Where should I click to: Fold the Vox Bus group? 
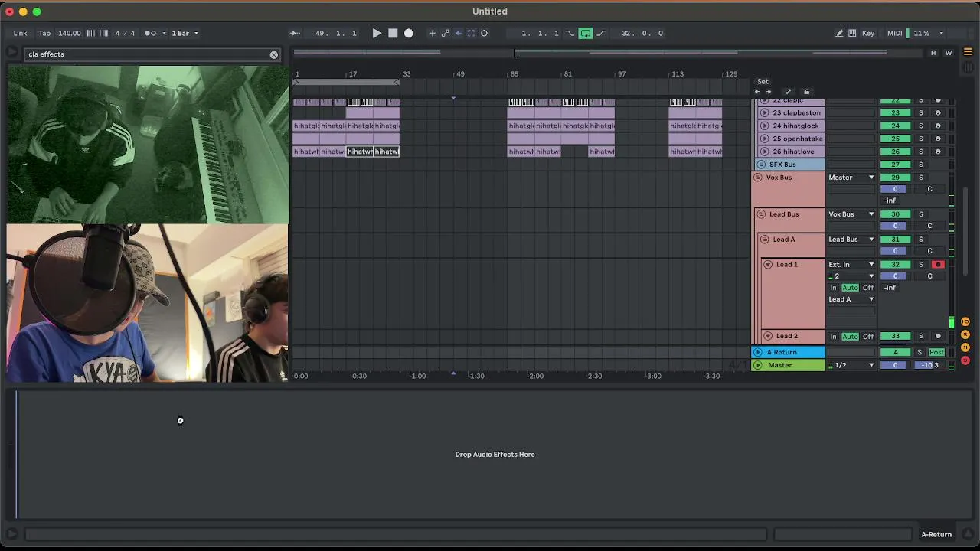[x=758, y=178]
